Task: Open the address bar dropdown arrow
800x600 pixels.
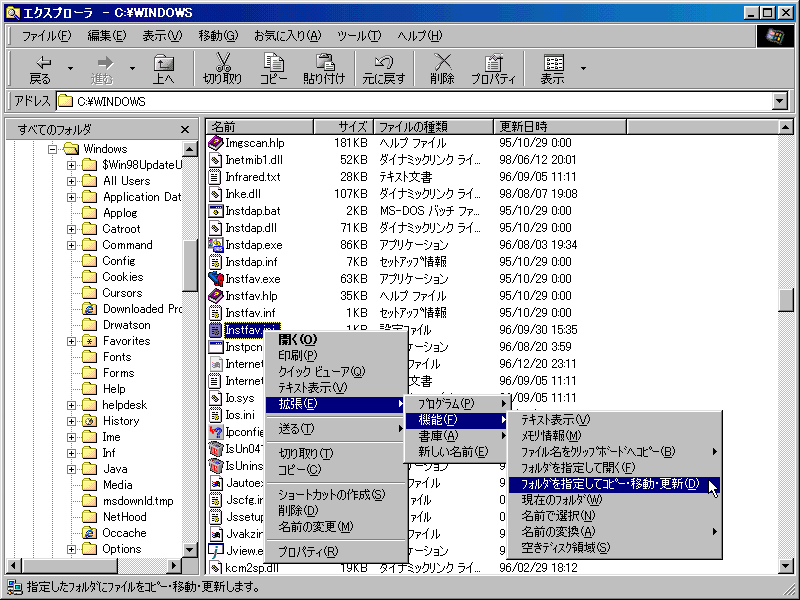Action: pos(780,101)
